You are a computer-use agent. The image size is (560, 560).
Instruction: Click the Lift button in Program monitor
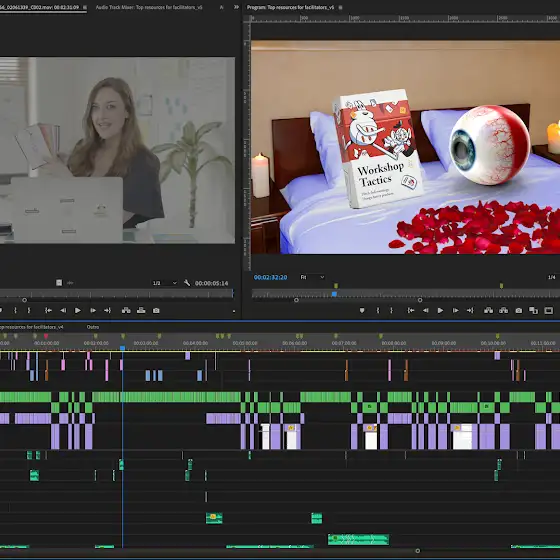click(489, 310)
